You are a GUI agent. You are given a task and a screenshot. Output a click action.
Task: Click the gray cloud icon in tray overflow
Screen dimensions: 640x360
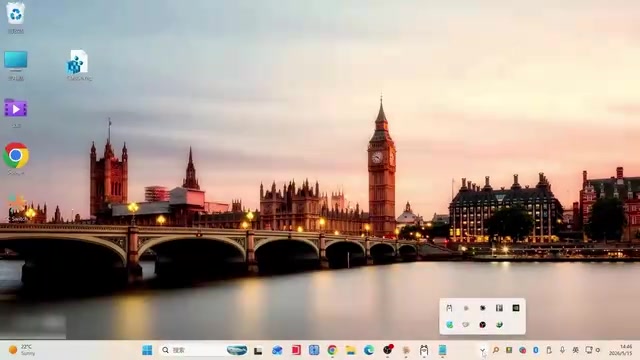(x=466, y=324)
